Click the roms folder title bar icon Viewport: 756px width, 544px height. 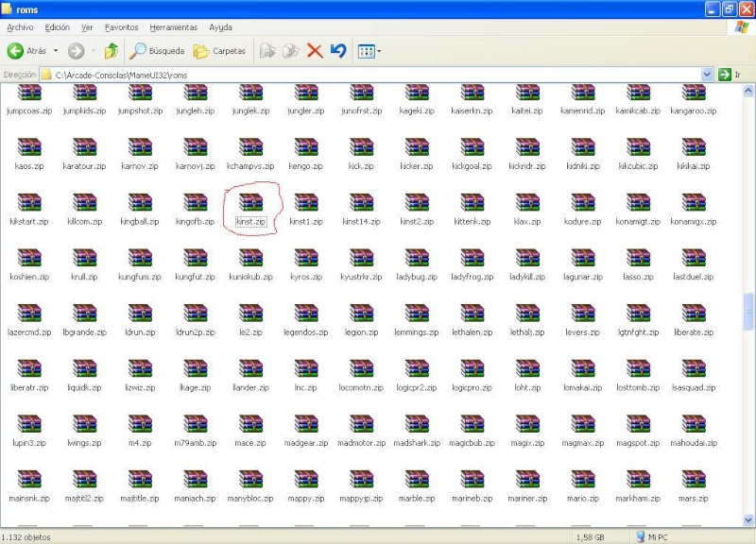pyautogui.click(x=7, y=9)
